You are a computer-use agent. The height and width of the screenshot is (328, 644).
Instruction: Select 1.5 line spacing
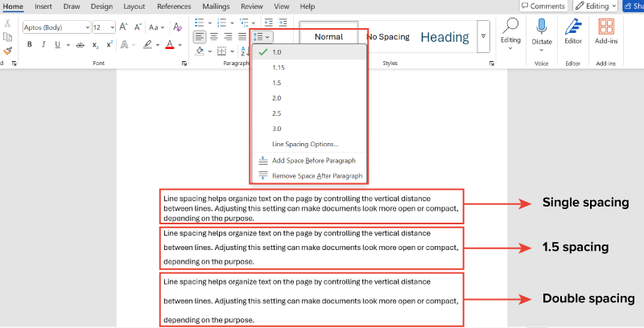[x=308, y=83]
